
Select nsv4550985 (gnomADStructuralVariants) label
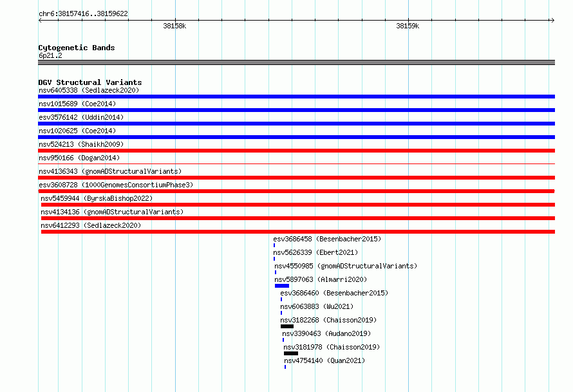point(346,266)
